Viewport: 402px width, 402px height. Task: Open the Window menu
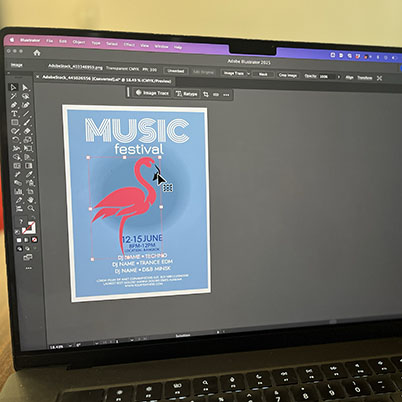coord(161,46)
